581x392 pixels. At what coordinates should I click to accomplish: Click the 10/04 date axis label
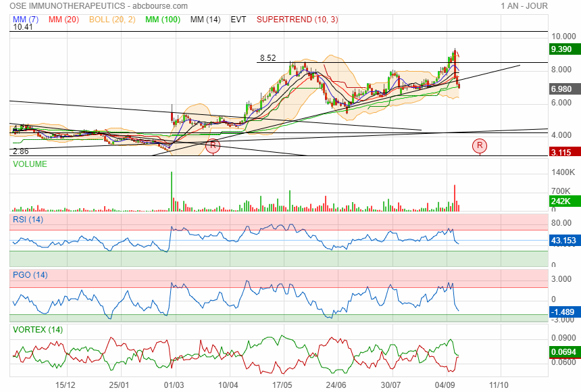[228, 385]
